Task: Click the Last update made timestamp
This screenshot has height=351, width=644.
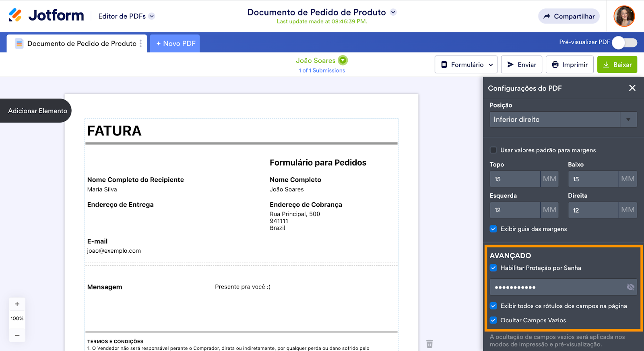Action: [x=322, y=21]
